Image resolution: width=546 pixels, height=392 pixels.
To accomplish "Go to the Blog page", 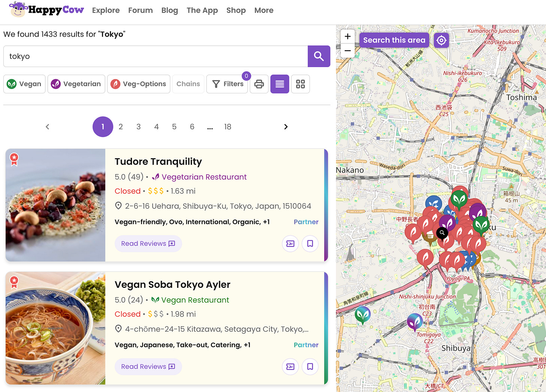I will (169, 10).
